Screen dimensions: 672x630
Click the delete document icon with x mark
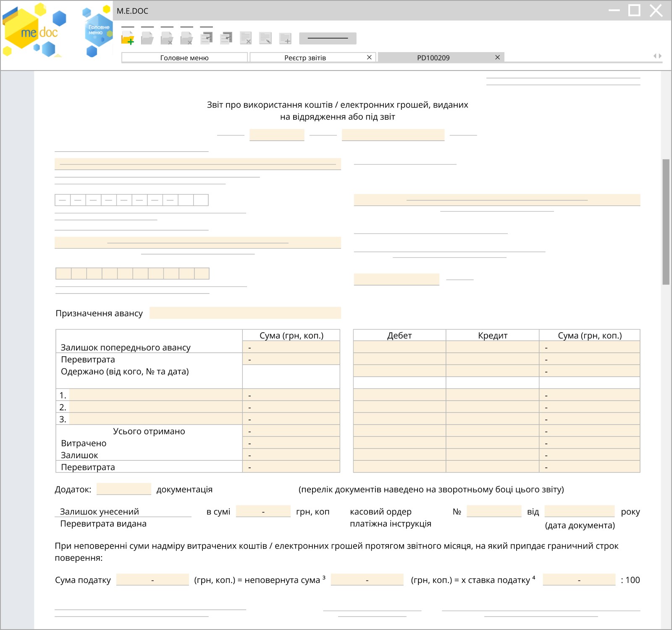pos(246,38)
